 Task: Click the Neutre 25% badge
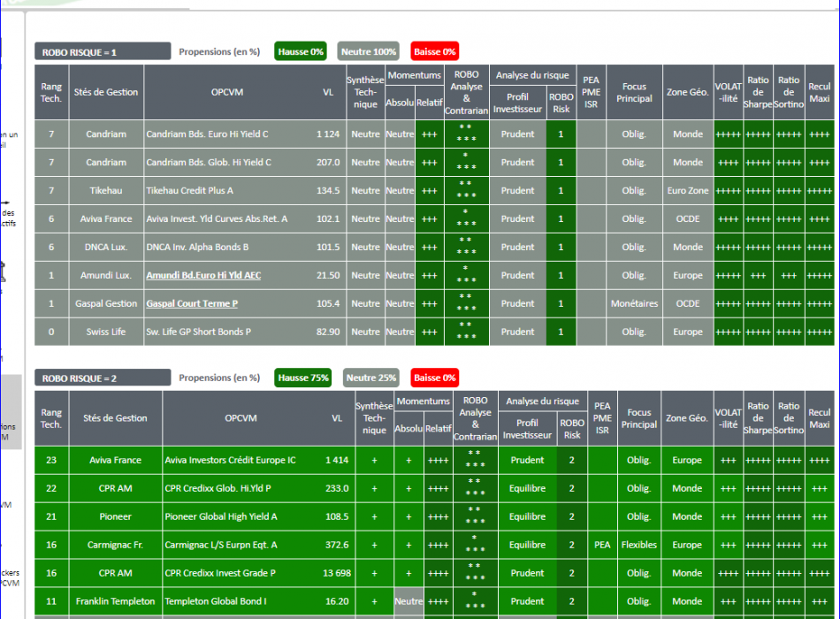click(x=370, y=378)
